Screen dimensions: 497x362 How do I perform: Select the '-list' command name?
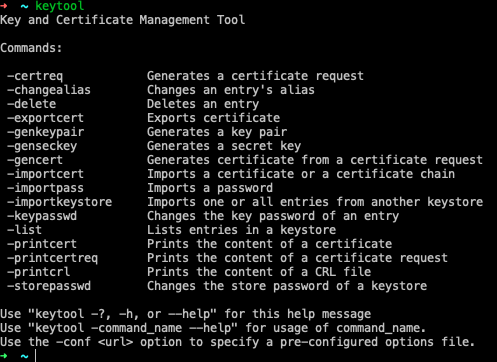[x=25, y=230]
